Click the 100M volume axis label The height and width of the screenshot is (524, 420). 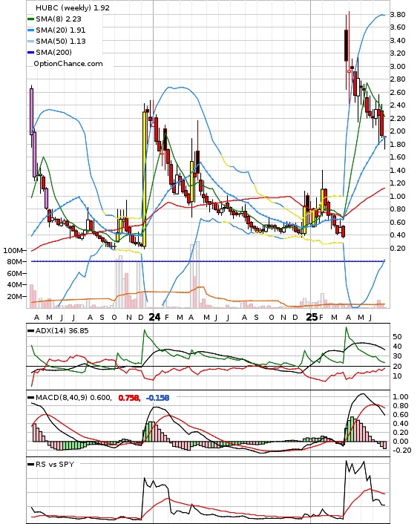13,251
